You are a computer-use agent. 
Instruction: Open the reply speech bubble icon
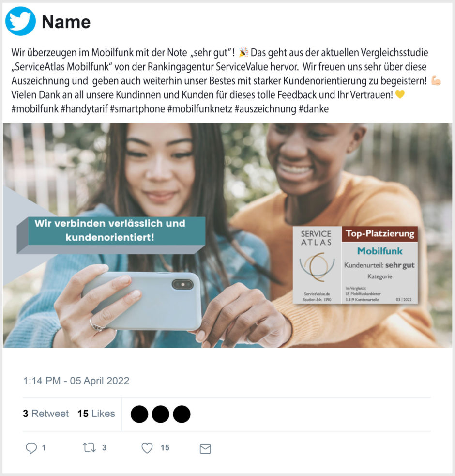pos(31,448)
